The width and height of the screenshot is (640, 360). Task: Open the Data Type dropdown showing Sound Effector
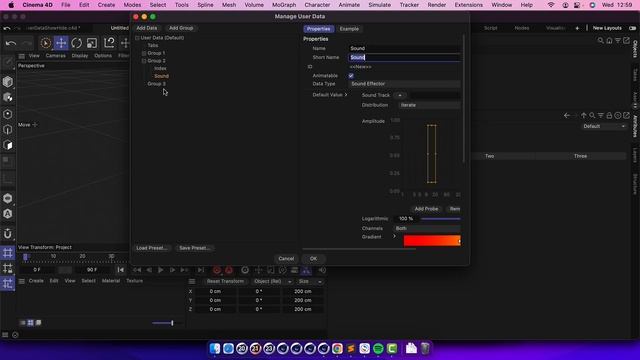(x=404, y=84)
